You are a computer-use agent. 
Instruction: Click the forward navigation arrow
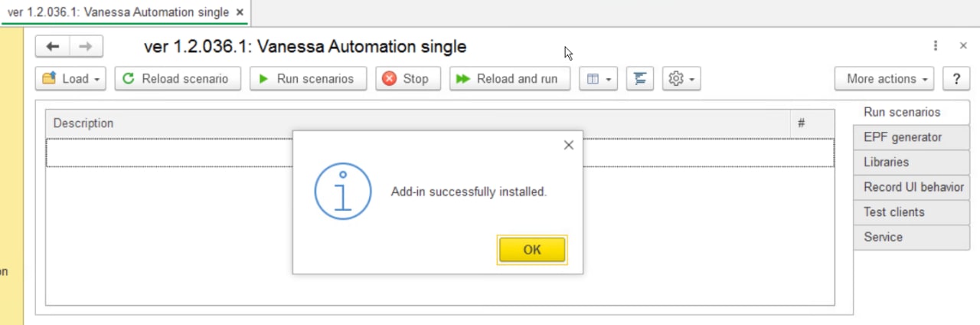coord(87,47)
